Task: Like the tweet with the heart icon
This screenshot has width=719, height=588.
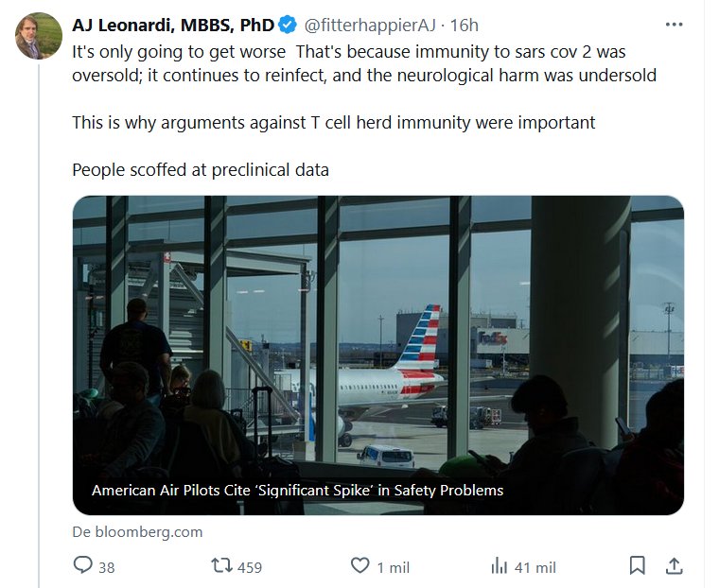Action: (359, 566)
